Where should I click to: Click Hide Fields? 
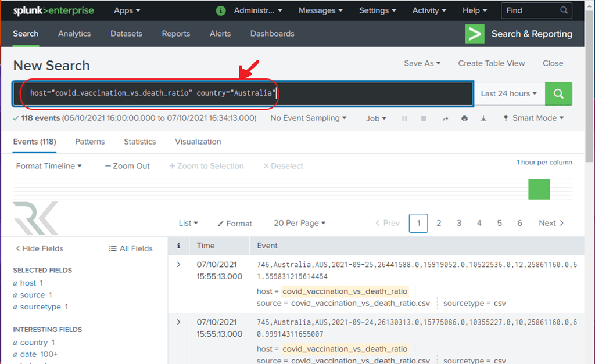[x=39, y=248]
